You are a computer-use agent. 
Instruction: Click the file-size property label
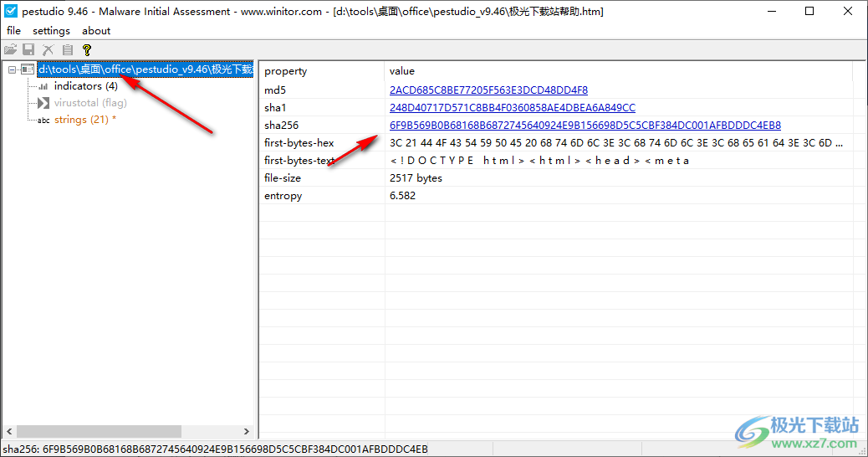[x=283, y=177]
